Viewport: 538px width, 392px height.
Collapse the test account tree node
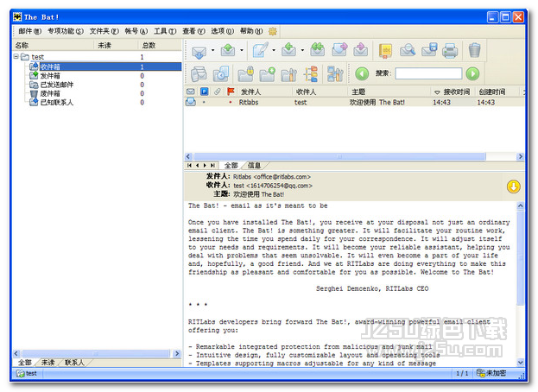click(16, 56)
